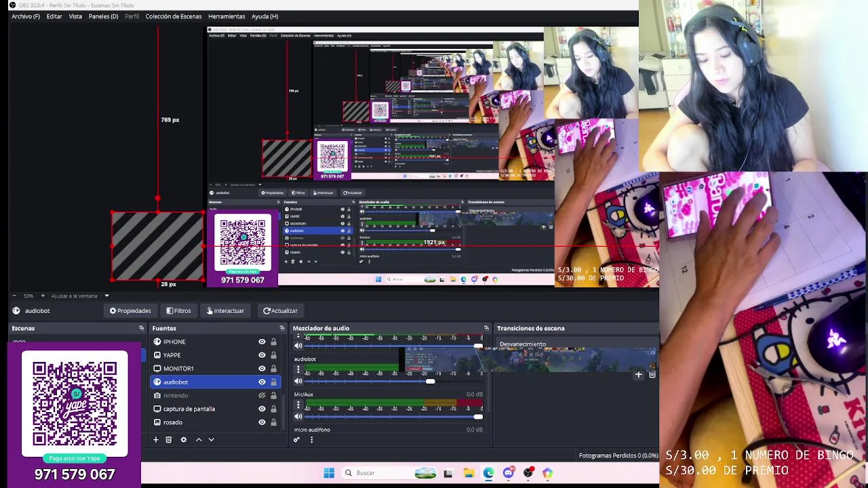
Task: Open advanced audio properties gear icon
Action: click(296, 440)
